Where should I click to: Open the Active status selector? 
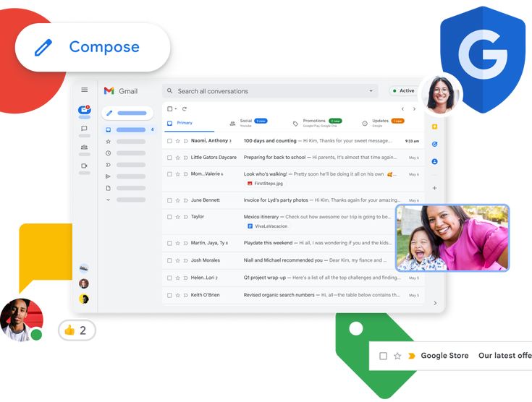coord(403,91)
